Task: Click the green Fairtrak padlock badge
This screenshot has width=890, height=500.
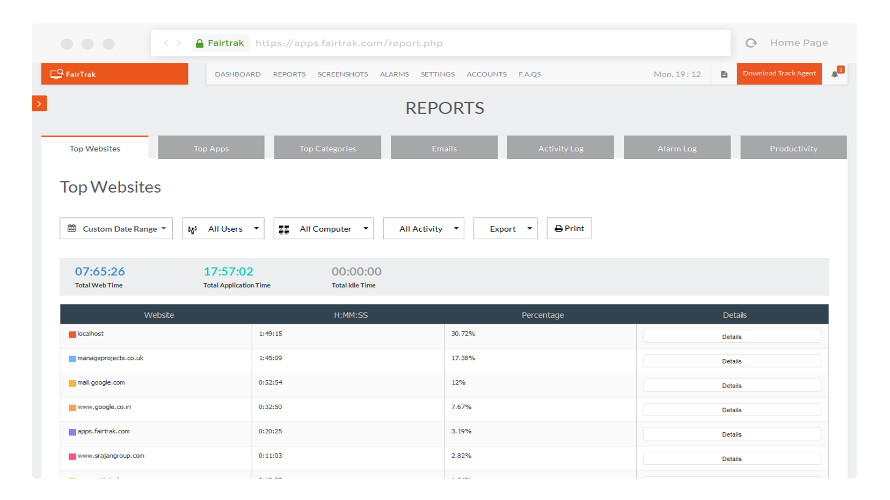Action: click(220, 43)
